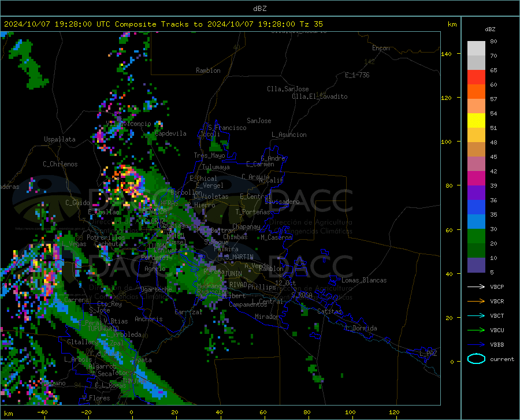Click the 'Tz 35' text in header

coord(311,24)
